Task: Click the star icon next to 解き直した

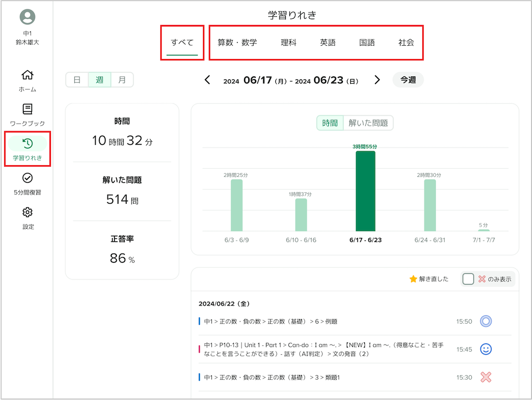Action: click(x=413, y=279)
